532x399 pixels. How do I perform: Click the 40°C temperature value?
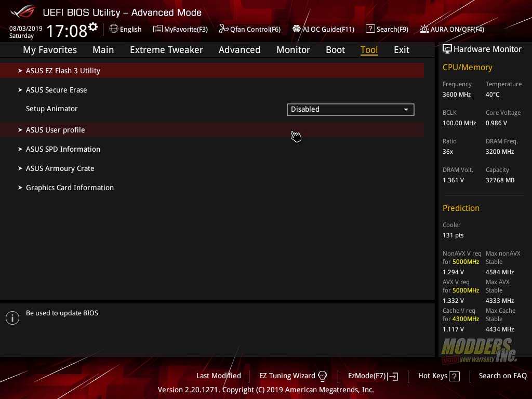[x=493, y=95]
